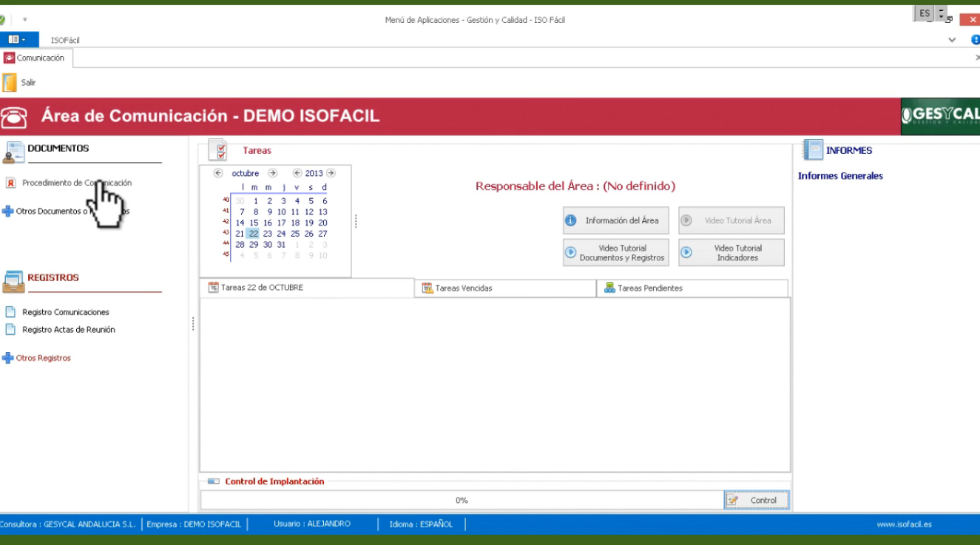Click Consultora : GESYCAL ANDALUCIA S.L. text
The image size is (980, 545).
click(67, 524)
